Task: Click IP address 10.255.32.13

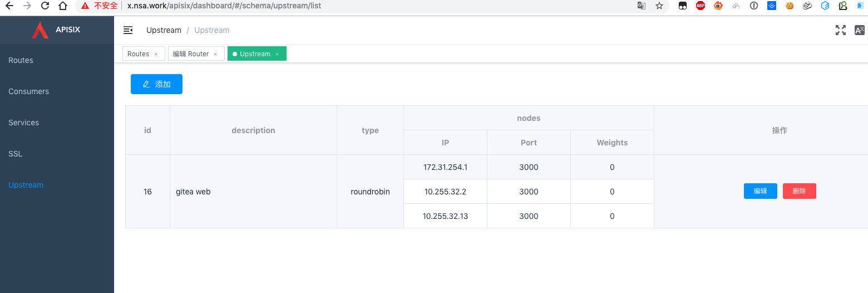Action: click(445, 216)
